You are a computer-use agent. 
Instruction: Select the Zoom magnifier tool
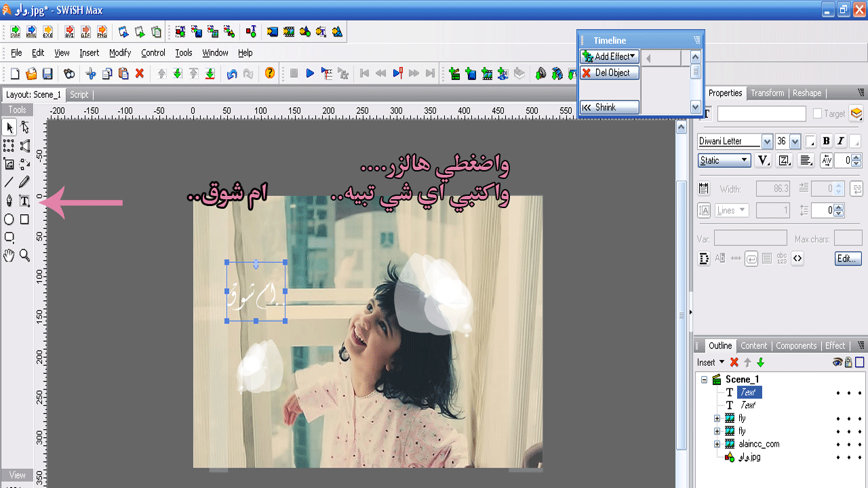[24, 255]
